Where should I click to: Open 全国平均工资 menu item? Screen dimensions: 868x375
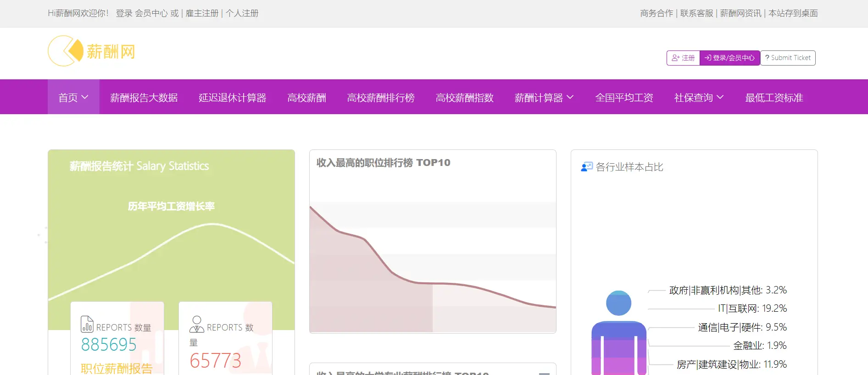[624, 97]
